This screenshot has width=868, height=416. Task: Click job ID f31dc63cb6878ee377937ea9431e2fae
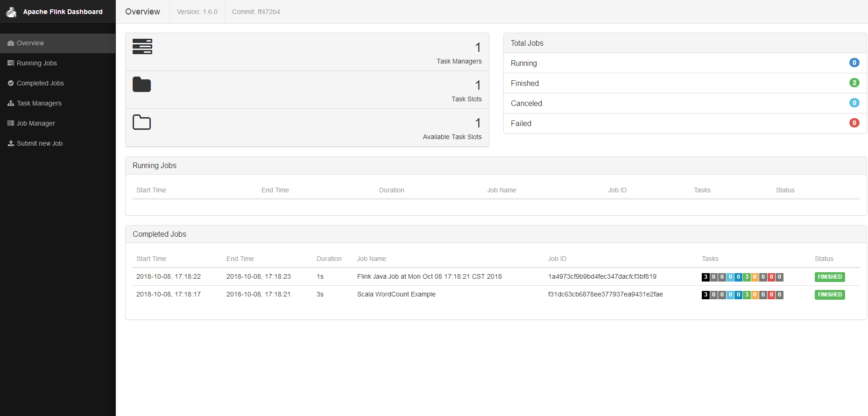pos(605,294)
